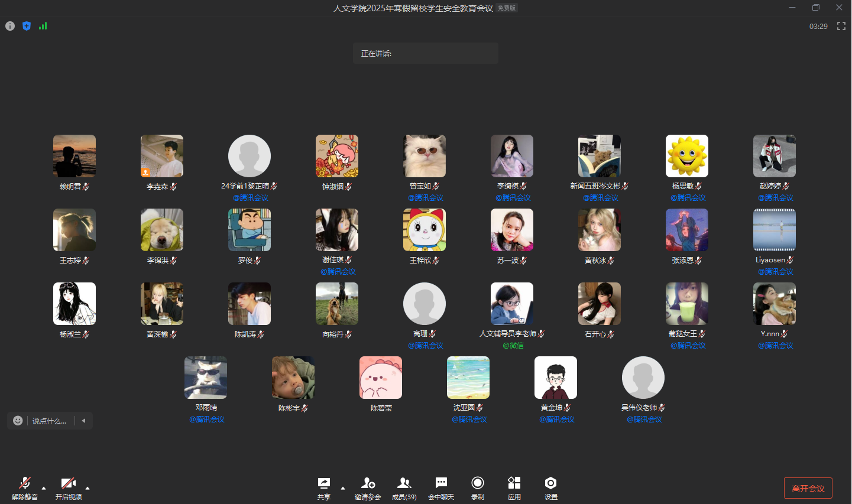Leave the meeting with 离开会议
The height and width of the screenshot is (504, 852).
pos(808,488)
